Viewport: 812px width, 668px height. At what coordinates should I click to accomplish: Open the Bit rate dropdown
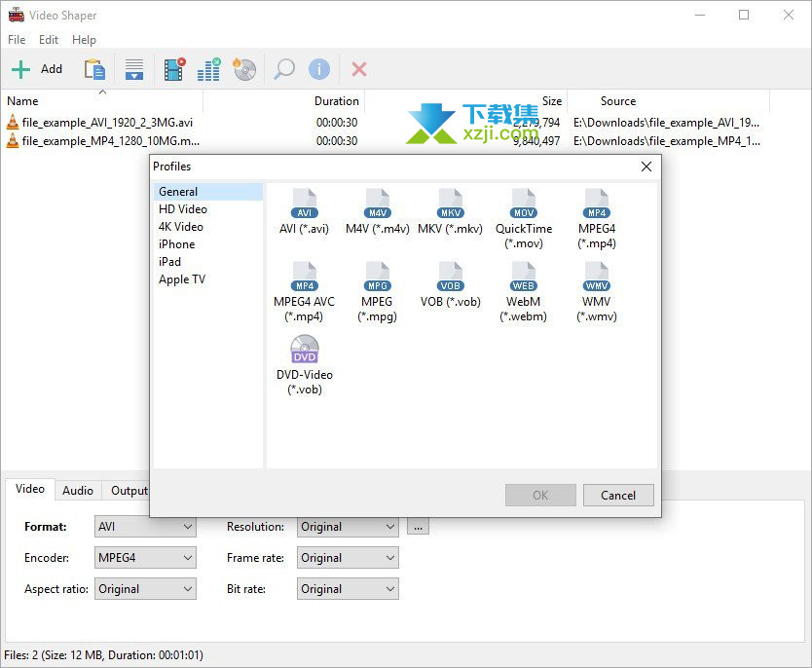[x=348, y=589]
